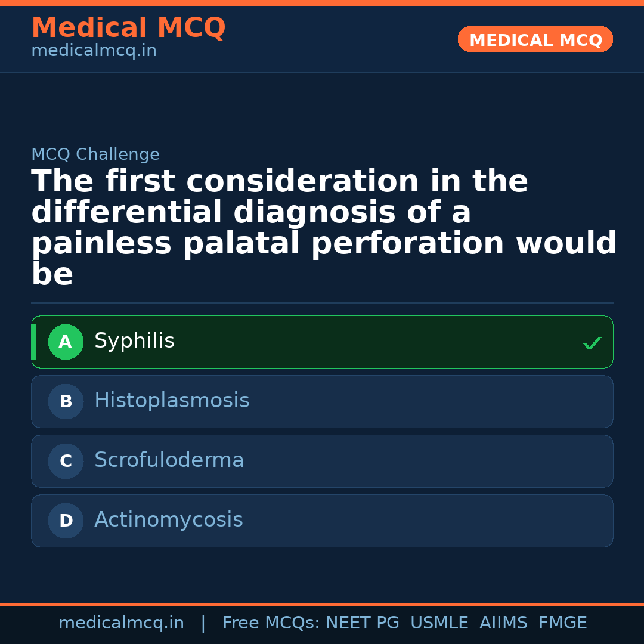
Task: Click the Medical MCQ header title
Action: pos(128,28)
